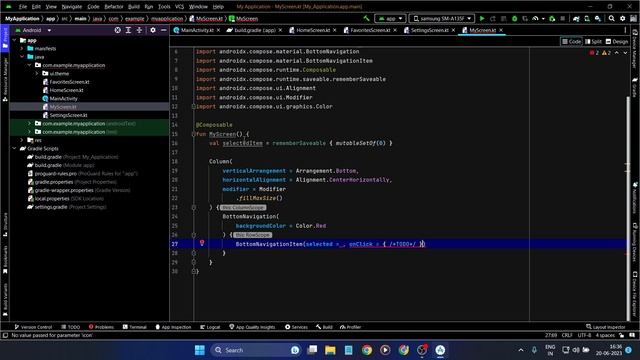Collapse all in Project panel
The height and width of the screenshot is (360, 640).
pos(139,30)
